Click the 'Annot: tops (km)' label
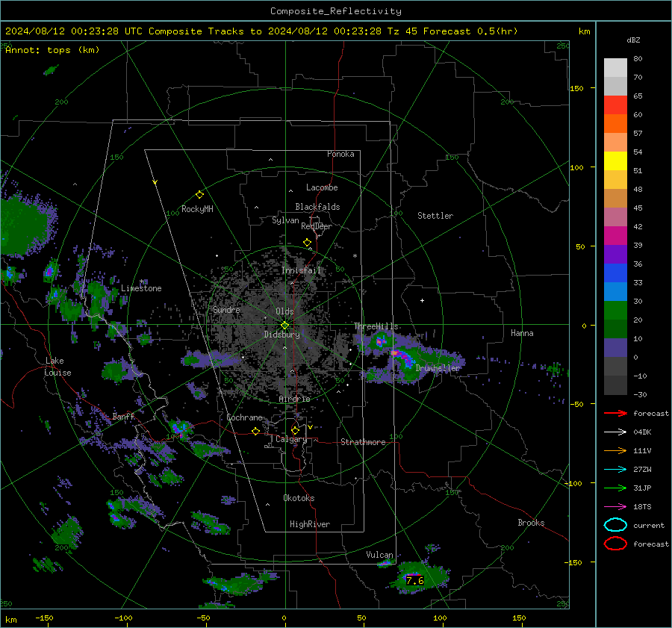This screenshot has width=672, height=628. (x=52, y=50)
